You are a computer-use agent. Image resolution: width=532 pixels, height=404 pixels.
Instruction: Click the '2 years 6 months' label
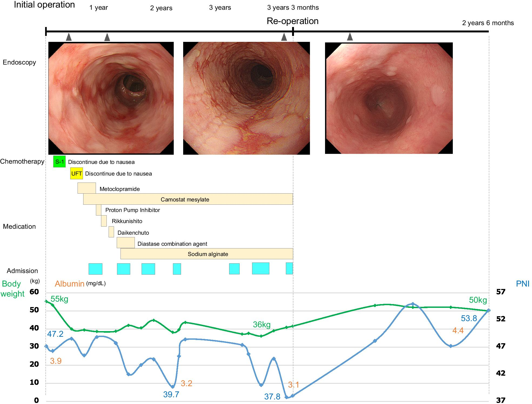point(488,23)
